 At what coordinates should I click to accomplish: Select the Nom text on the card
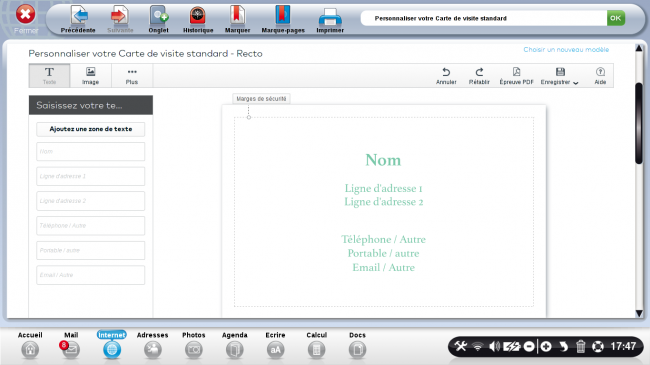(x=383, y=160)
